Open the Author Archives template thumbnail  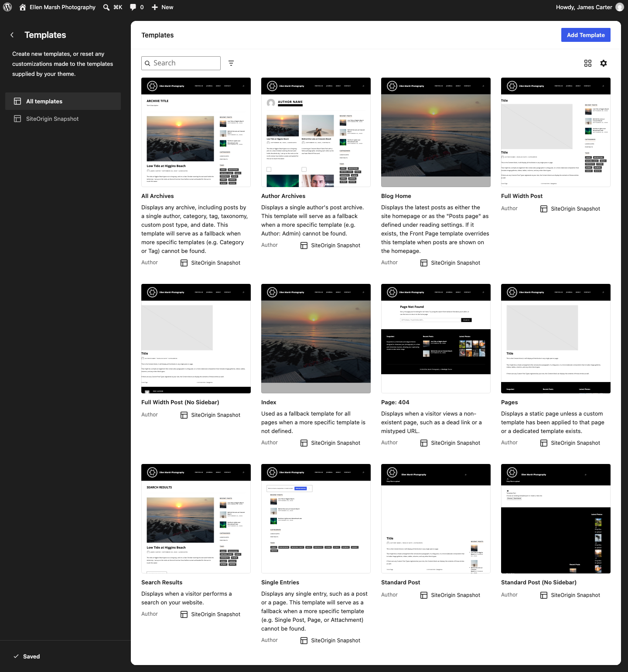coord(316,132)
